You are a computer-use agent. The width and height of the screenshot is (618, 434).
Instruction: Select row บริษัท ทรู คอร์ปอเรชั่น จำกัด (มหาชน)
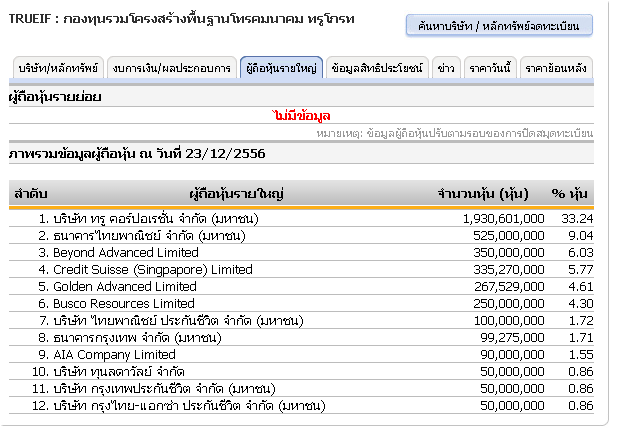301,218
